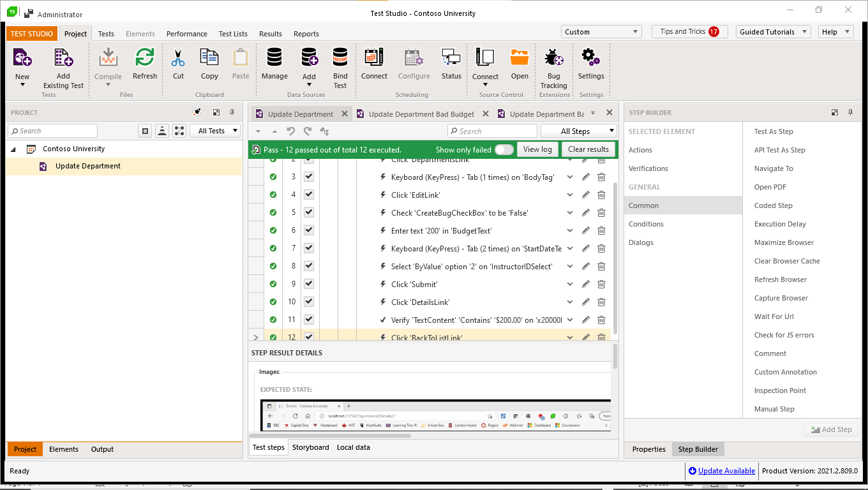Open the All Steps filter dropdown
The height and width of the screenshot is (490, 868).
pos(578,131)
